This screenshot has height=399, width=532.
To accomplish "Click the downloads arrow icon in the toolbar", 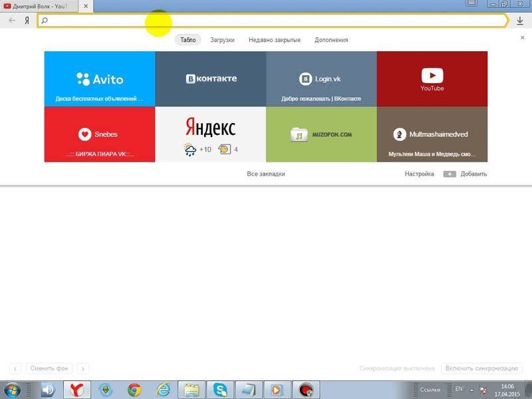I will point(520,21).
